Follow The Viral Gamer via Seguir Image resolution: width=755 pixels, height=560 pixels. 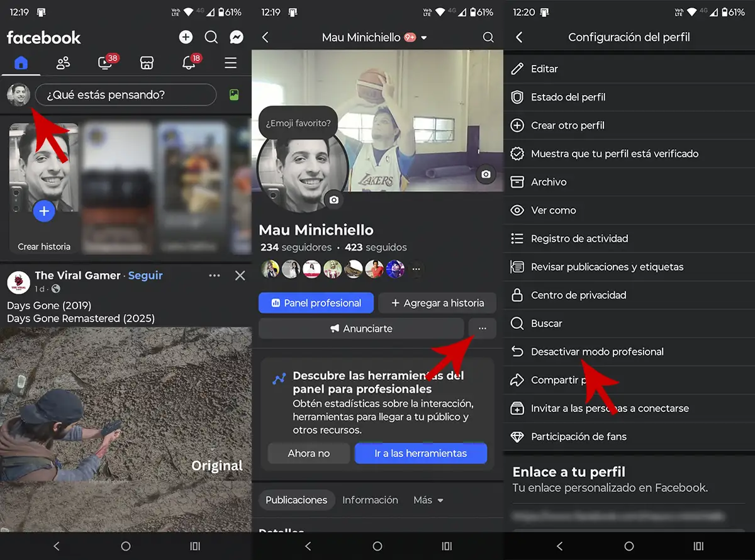point(145,276)
